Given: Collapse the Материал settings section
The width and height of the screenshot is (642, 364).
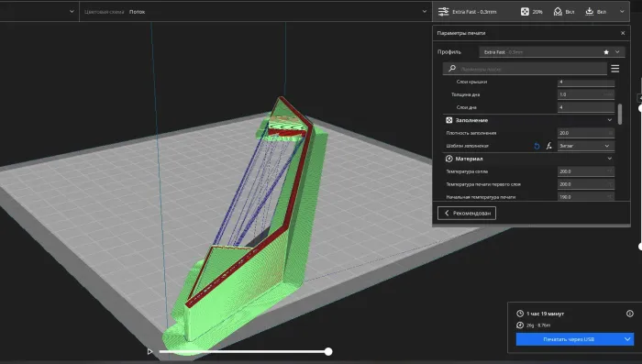Looking at the screenshot, I should coord(610,159).
